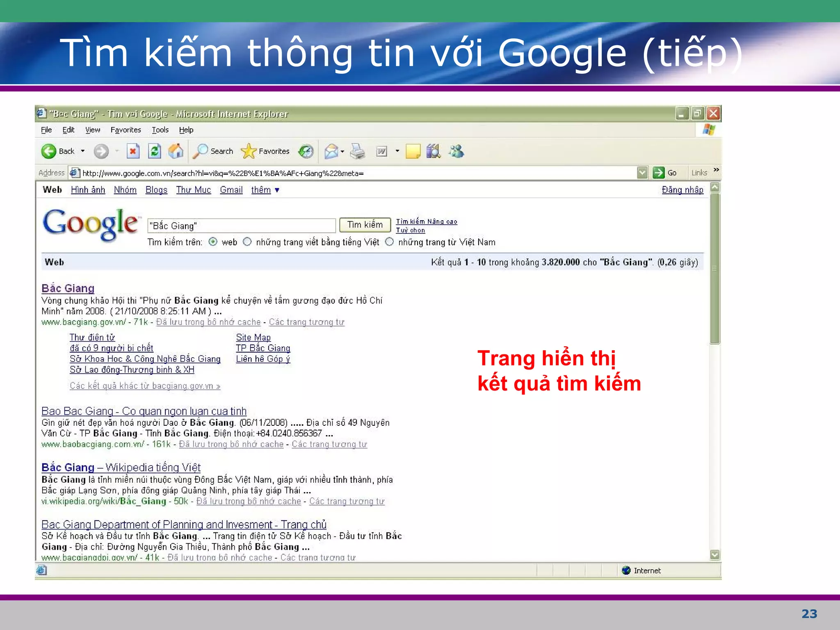This screenshot has width=840, height=630.
Task: Expand the Mail icon dropdown arrow
Action: pyautogui.click(x=342, y=152)
